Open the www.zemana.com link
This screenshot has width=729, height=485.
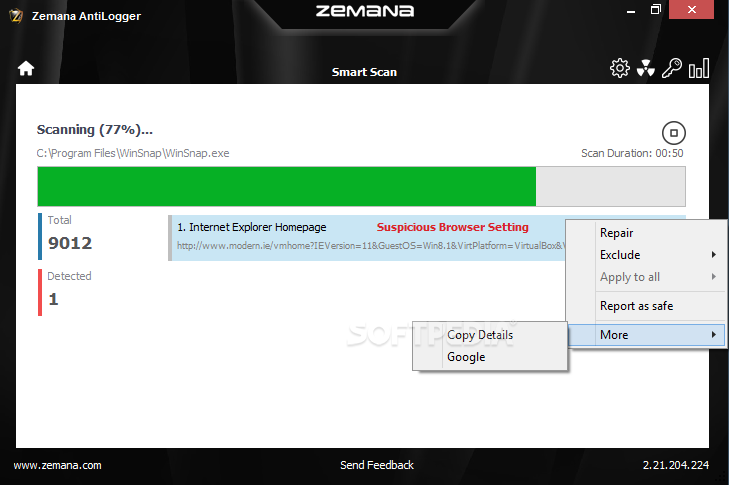coord(57,465)
